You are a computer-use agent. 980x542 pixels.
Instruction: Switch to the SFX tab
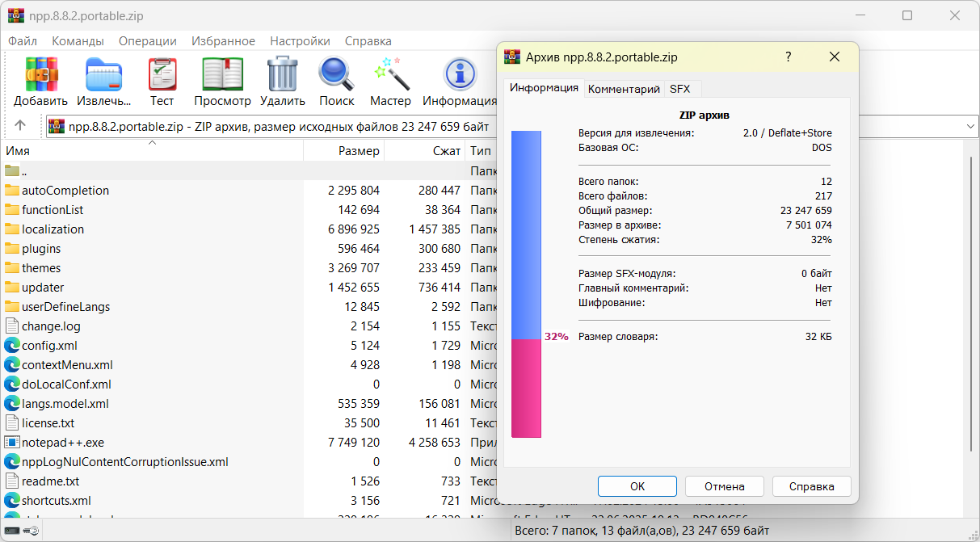point(680,89)
